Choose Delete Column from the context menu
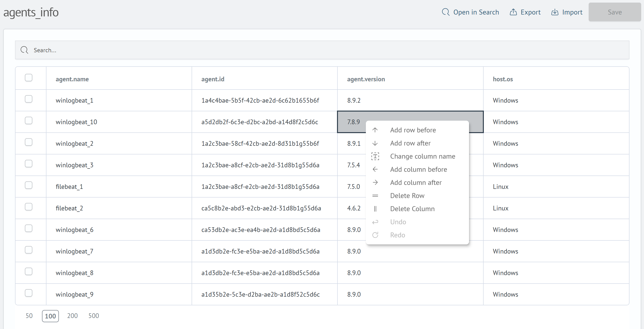This screenshot has width=644, height=329. tap(412, 209)
